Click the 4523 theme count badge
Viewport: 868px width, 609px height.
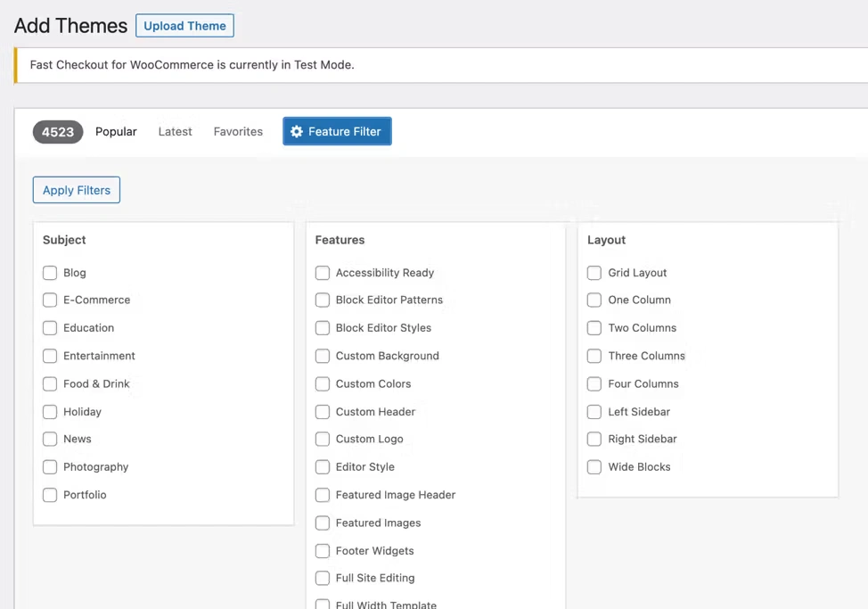58,132
